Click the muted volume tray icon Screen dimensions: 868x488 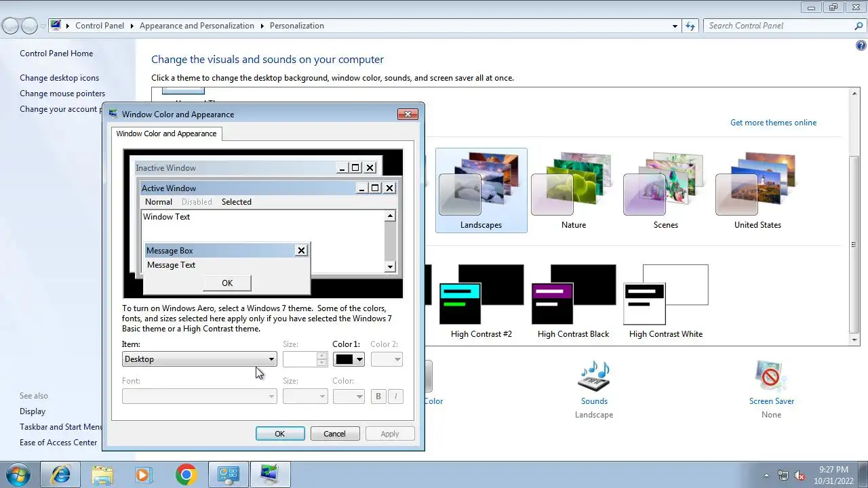click(800, 475)
